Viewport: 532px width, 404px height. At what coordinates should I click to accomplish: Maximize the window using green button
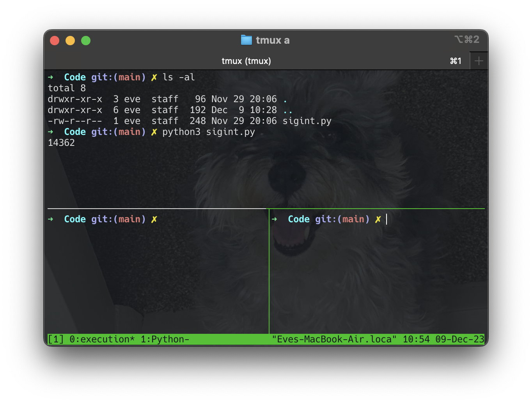(x=86, y=41)
